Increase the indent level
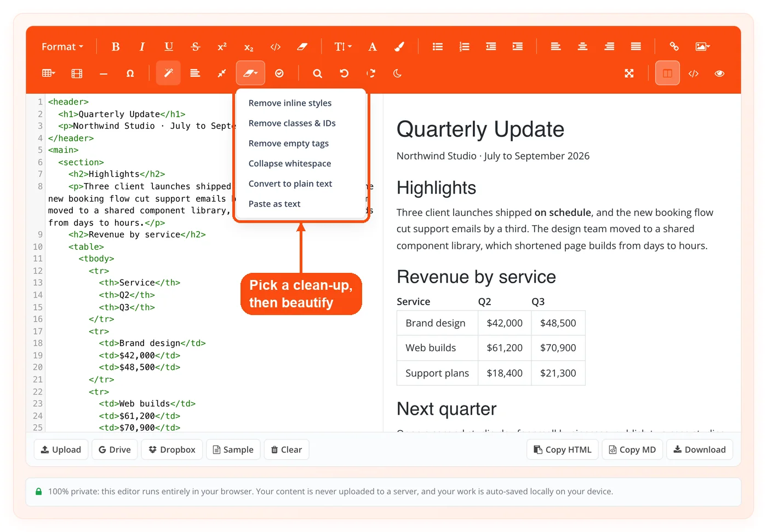 (x=518, y=47)
